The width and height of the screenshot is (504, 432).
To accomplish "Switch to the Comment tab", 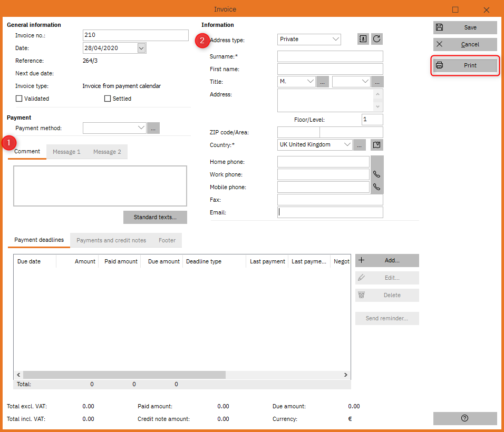I will (27, 152).
